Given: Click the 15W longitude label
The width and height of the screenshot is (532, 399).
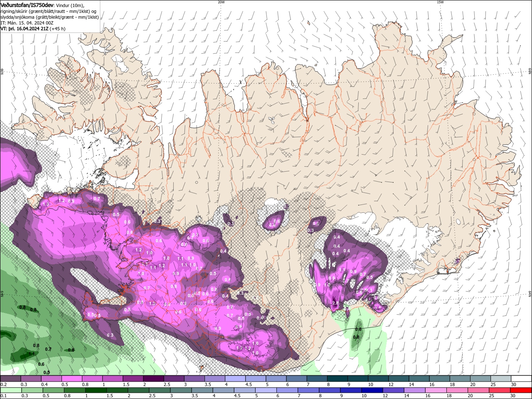Looking at the screenshot, I should [440, 2].
